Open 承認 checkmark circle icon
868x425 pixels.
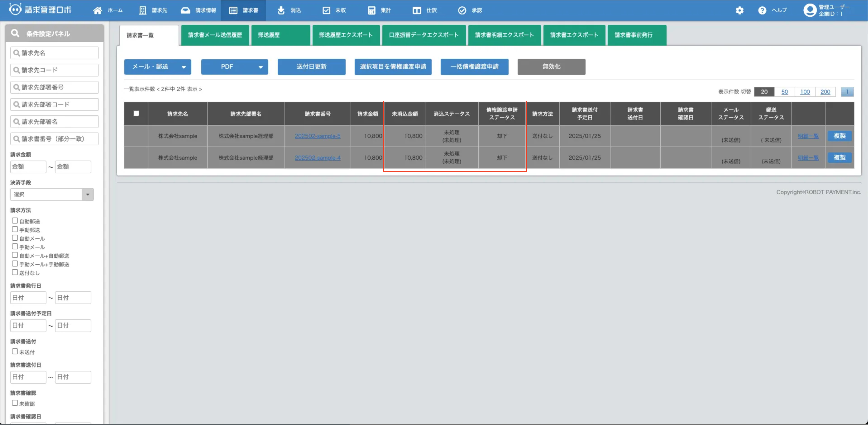(462, 10)
